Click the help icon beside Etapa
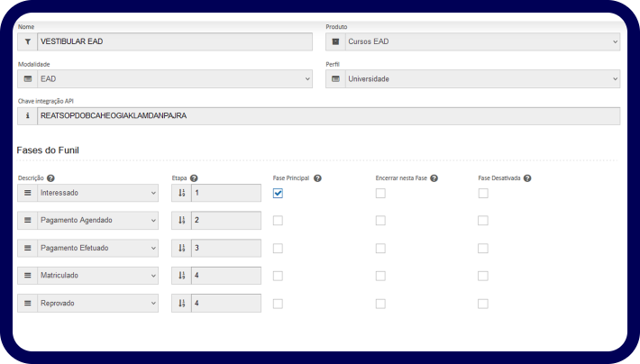The image size is (640, 364). coord(194,178)
